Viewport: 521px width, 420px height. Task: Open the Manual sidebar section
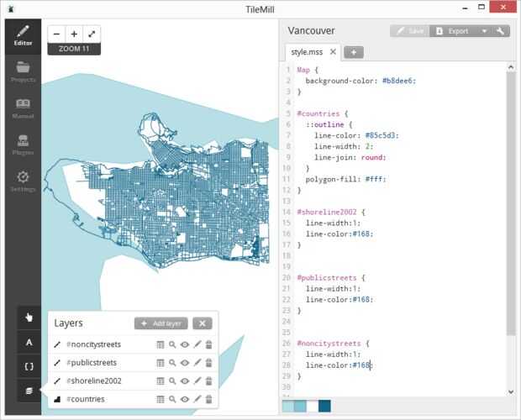[23, 109]
